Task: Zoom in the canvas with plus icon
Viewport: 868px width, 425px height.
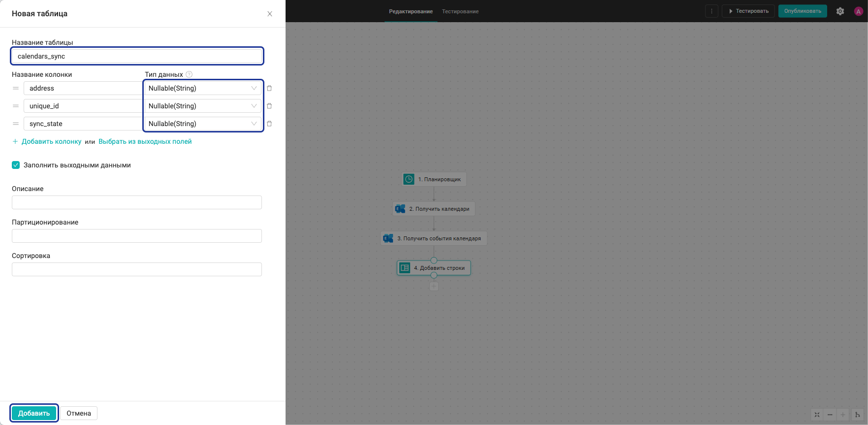Action: click(x=843, y=415)
